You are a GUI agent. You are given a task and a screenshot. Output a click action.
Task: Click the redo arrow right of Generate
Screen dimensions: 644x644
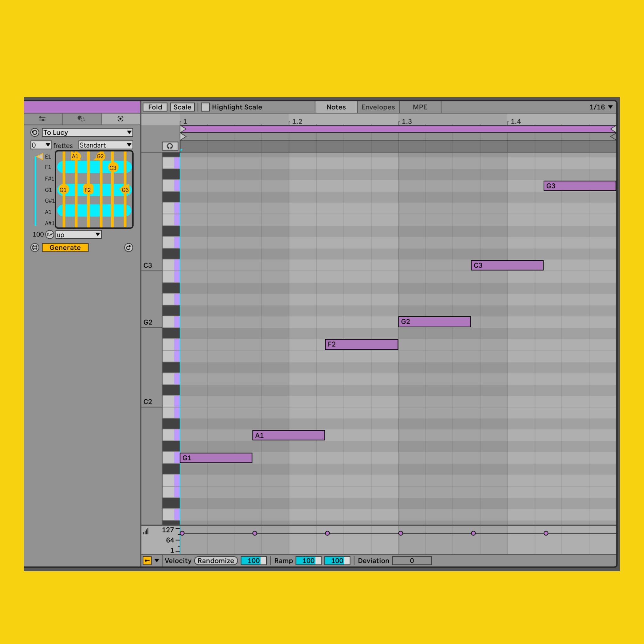tap(128, 247)
